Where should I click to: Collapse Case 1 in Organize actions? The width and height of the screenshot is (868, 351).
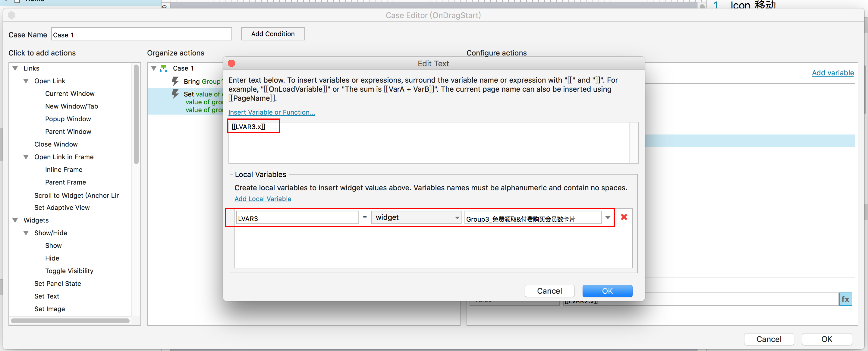pos(154,68)
